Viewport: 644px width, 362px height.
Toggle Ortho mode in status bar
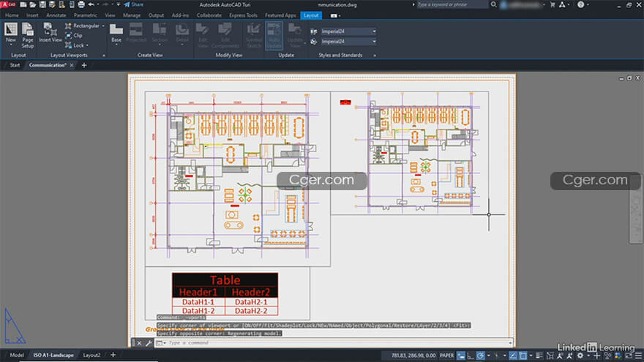pos(471,355)
